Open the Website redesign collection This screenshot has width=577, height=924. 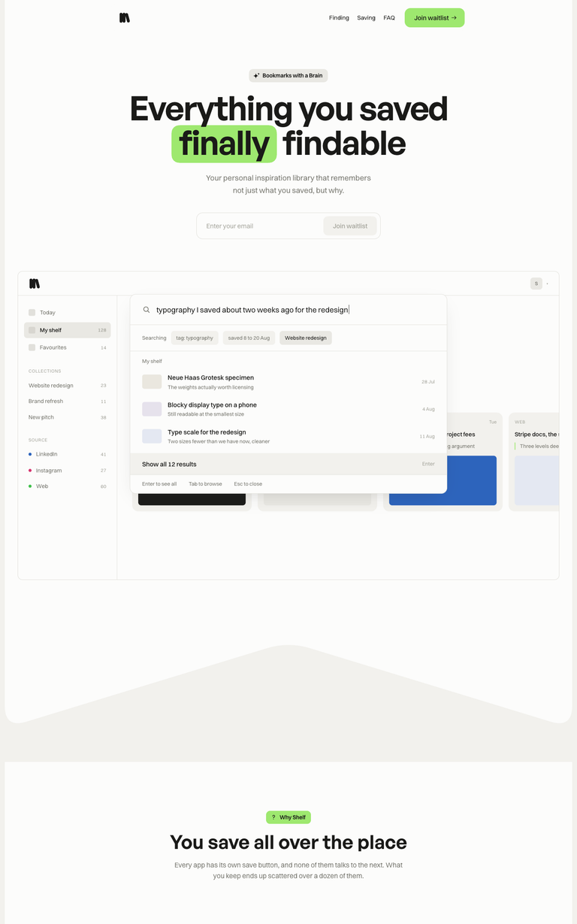coord(68,386)
